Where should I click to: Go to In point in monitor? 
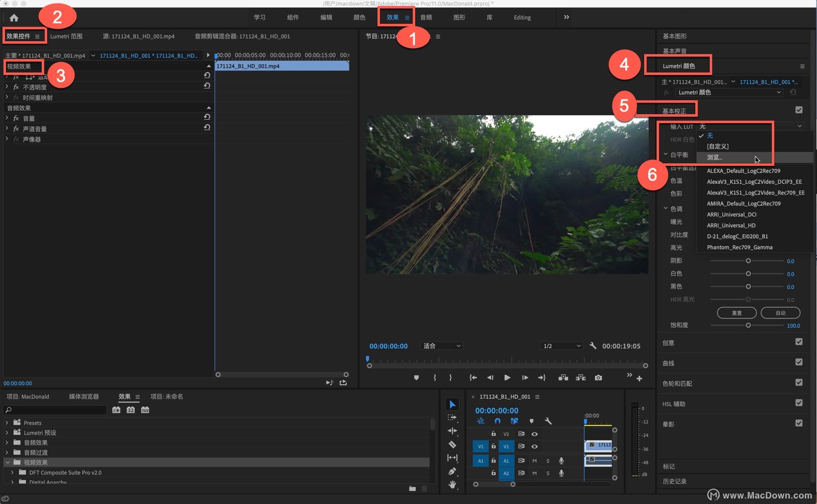coord(473,378)
